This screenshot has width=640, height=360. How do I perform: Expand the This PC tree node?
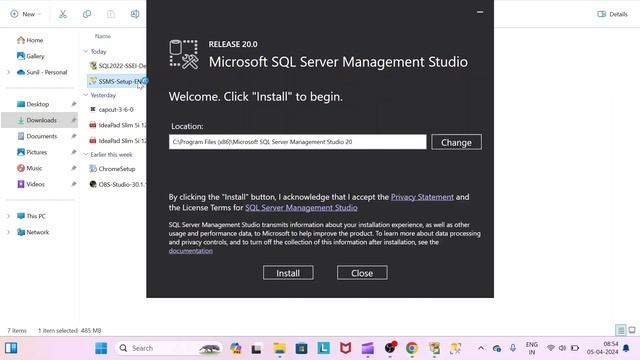coord(8,216)
